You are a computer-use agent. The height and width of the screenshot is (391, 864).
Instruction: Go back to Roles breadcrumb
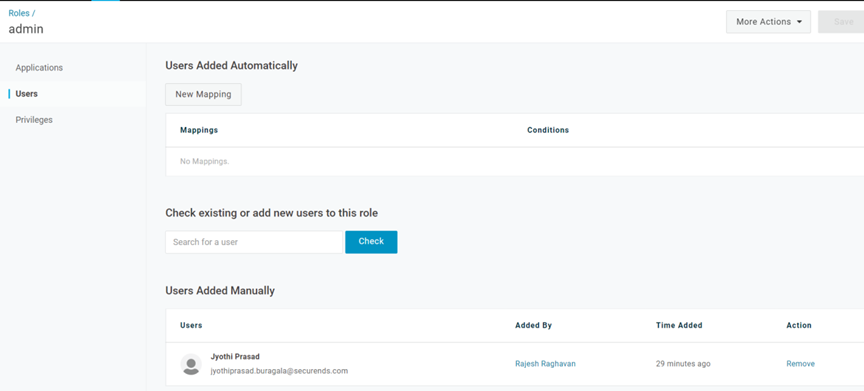(19, 13)
